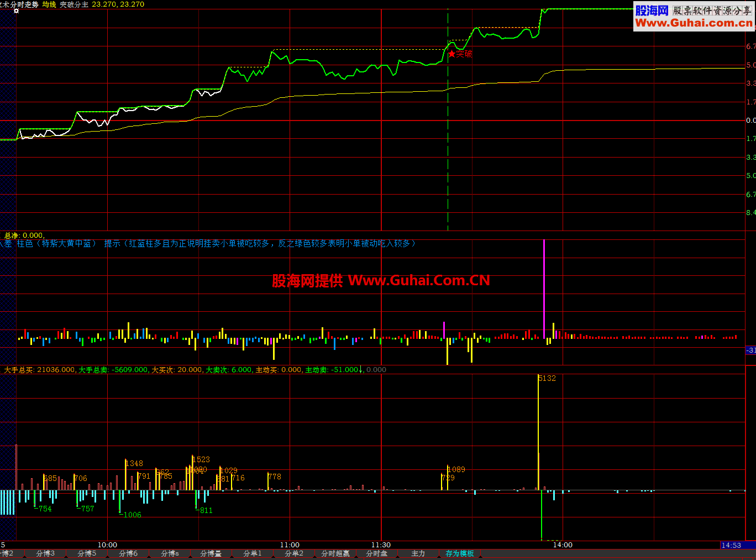Click the 11:00 time axis label
This screenshot has width=756, height=560.
290,545
